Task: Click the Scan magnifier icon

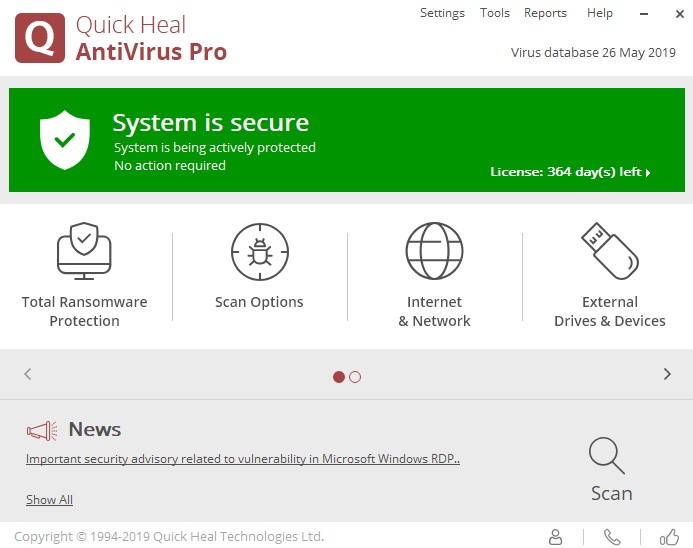Action: click(607, 456)
